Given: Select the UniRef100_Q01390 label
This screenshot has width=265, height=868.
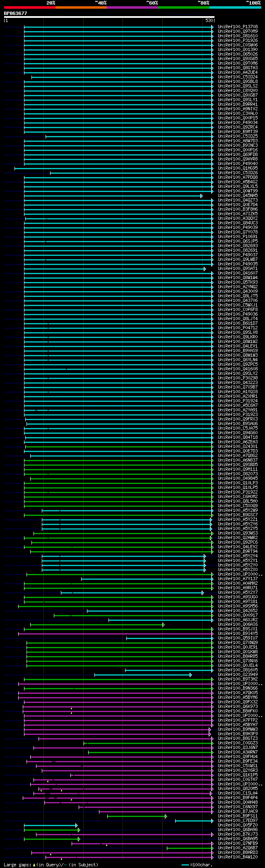Looking at the screenshot, I should click(x=238, y=50).
